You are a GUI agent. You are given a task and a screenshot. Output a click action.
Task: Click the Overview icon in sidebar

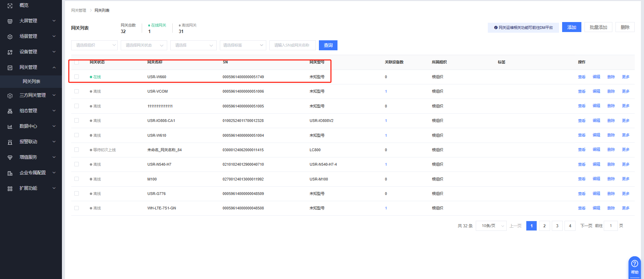(10, 6)
